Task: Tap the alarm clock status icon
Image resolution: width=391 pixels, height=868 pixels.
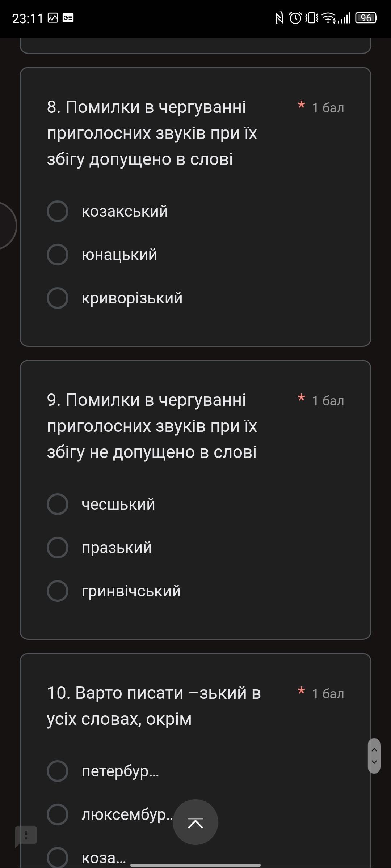Action: point(295,18)
